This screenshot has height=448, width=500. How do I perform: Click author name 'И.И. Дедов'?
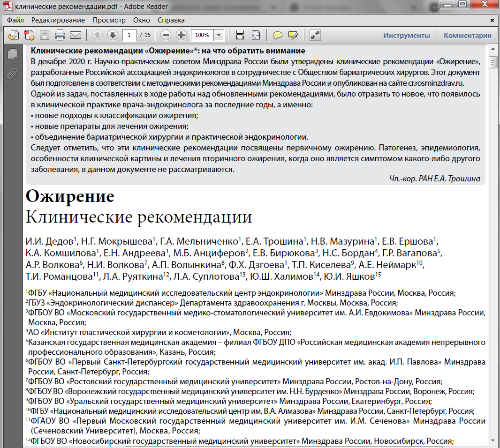pyautogui.click(x=50, y=241)
